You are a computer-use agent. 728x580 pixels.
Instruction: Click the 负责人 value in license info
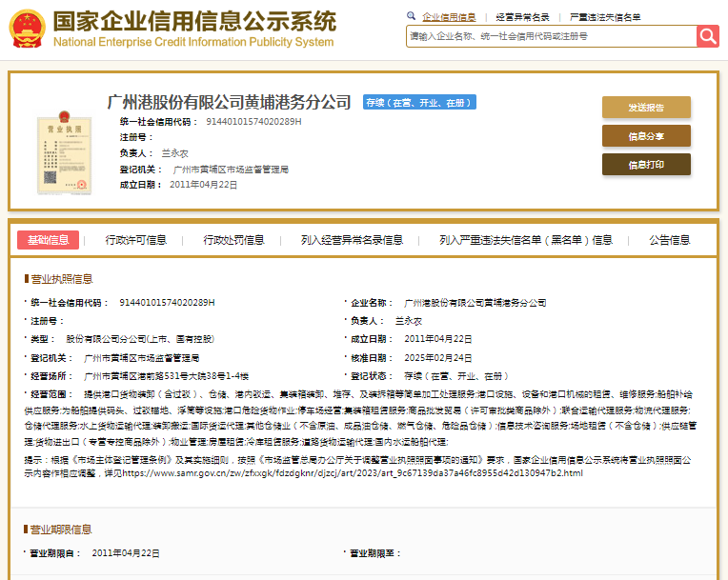point(409,321)
